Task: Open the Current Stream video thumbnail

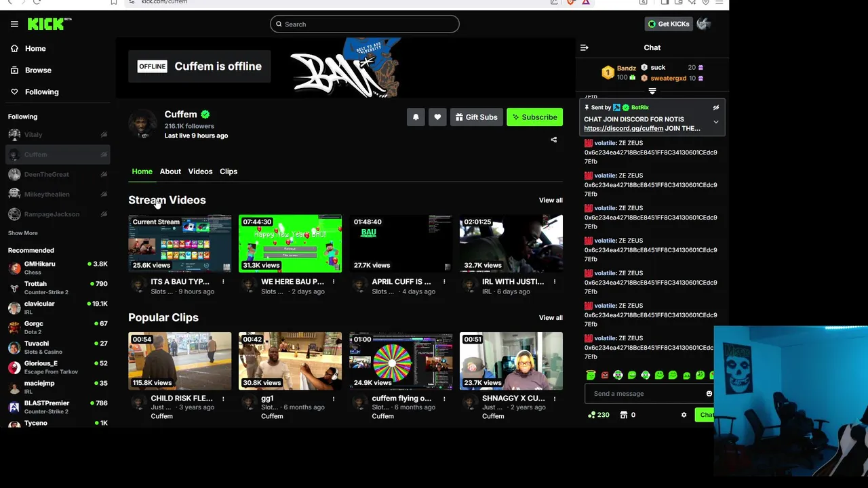Action: (180, 243)
